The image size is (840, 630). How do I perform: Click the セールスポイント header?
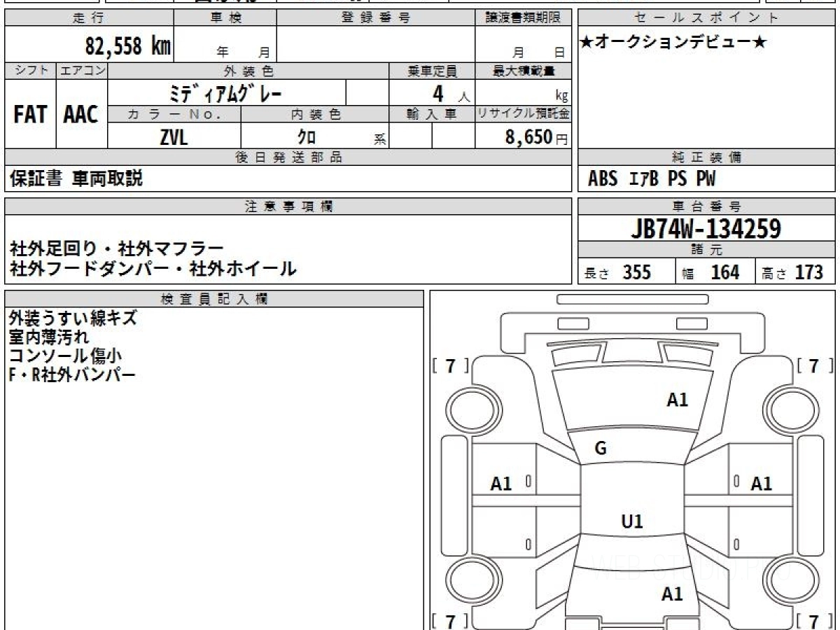point(707,18)
